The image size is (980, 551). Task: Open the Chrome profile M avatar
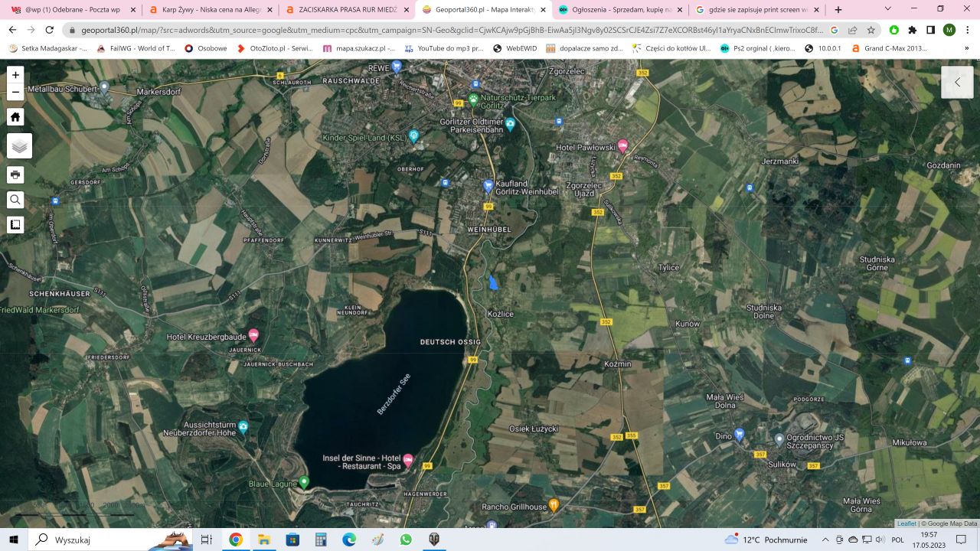tap(949, 30)
